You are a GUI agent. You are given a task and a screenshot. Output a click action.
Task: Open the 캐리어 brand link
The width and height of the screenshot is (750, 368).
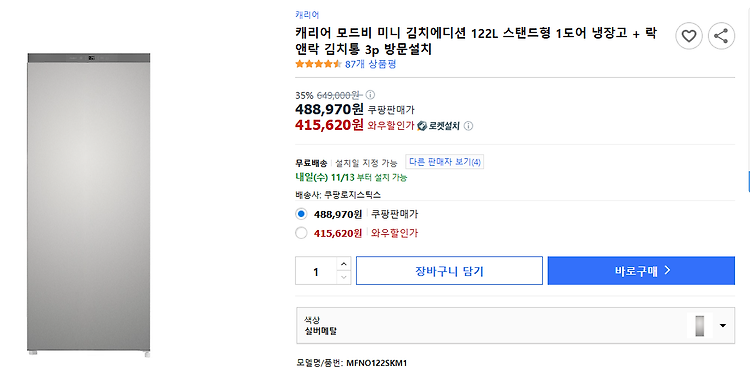(307, 15)
